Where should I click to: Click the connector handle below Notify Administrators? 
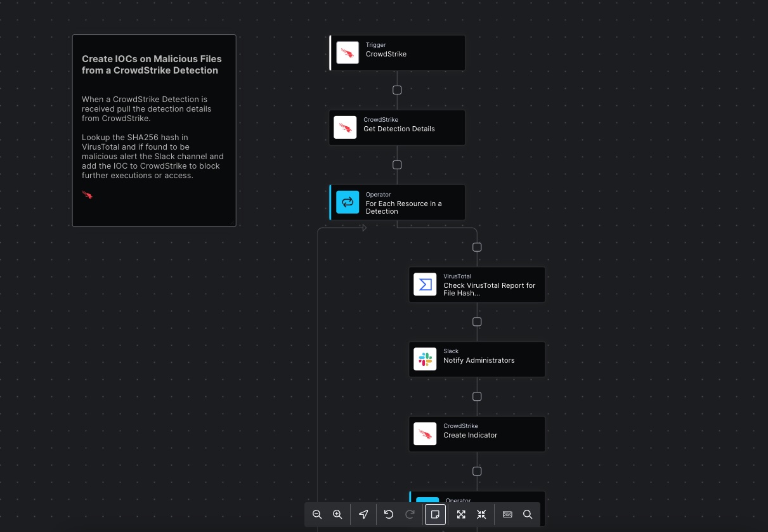[x=477, y=396]
